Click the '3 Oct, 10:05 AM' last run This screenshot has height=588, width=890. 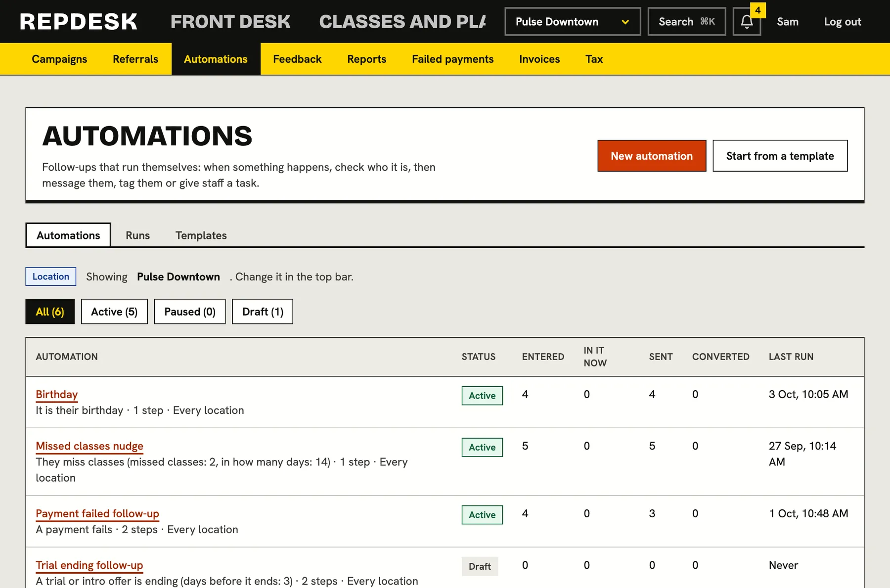(808, 394)
